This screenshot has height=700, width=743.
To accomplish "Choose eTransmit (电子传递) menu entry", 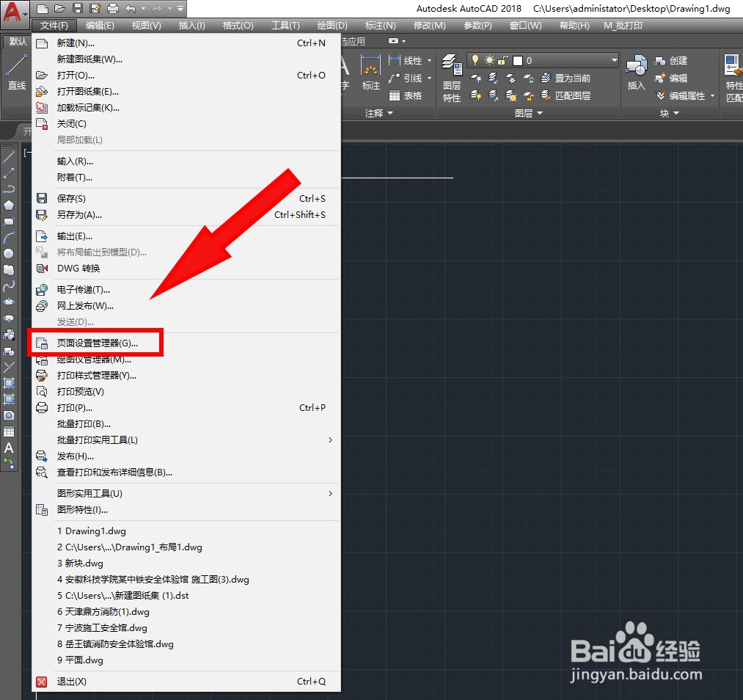I will tap(186, 290).
